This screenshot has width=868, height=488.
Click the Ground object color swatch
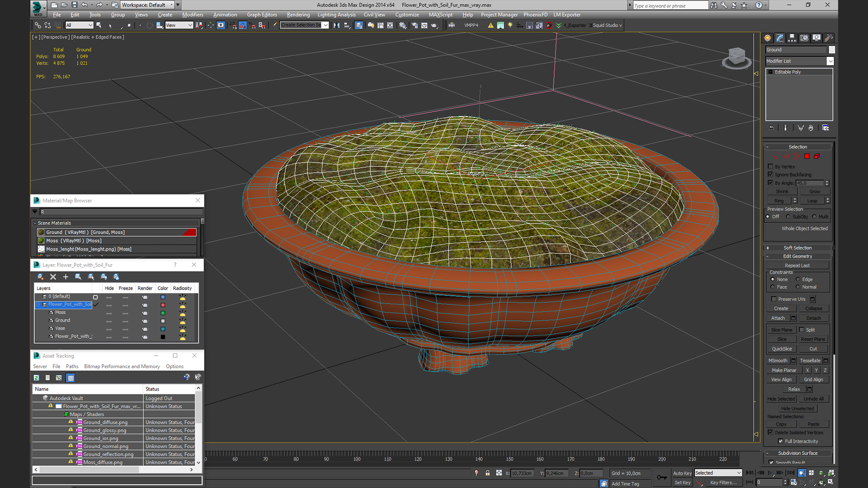[832, 50]
